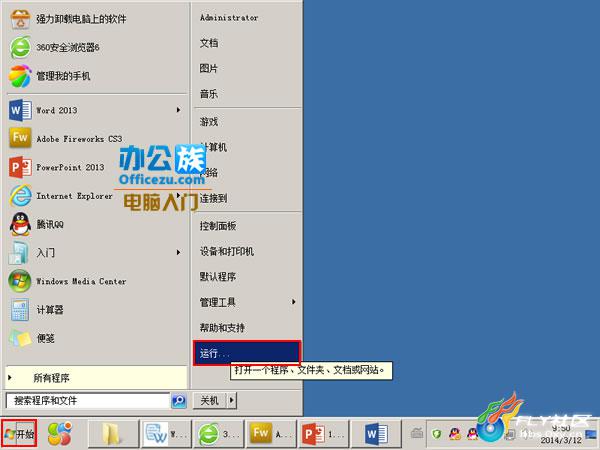Viewport: 600px width, 450px height.
Task: Open 控制面板 from right column
Action: pos(218,226)
